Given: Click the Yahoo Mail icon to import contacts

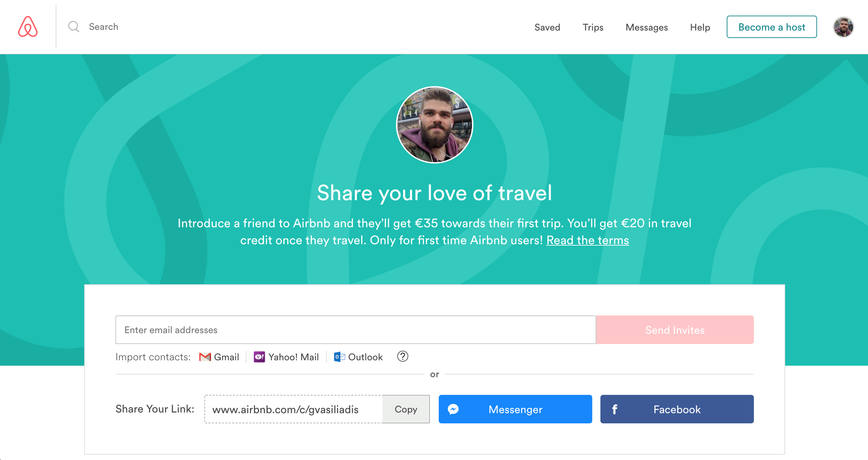Looking at the screenshot, I should tap(259, 357).
